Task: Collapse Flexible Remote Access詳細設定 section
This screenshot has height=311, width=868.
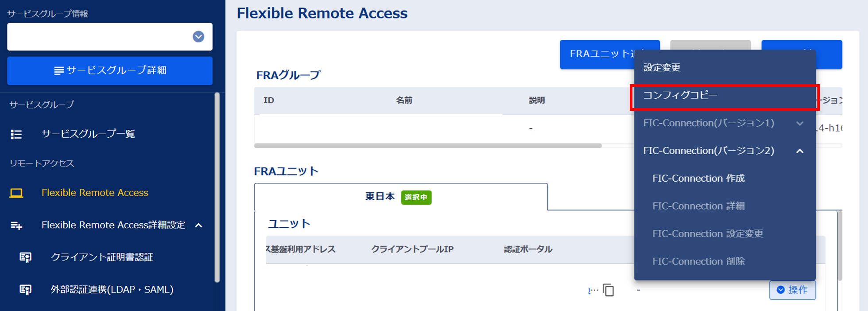Action: click(x=199, y=225)
